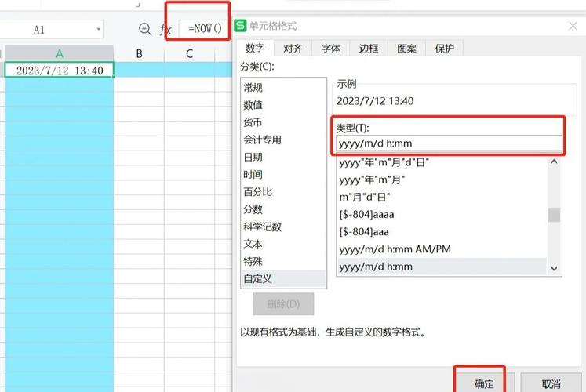Image resolution: width=586 pixels, height=392 pixels.
Task: Choose 分数 category
Action: pyautogui.click(x=283, y=209)
